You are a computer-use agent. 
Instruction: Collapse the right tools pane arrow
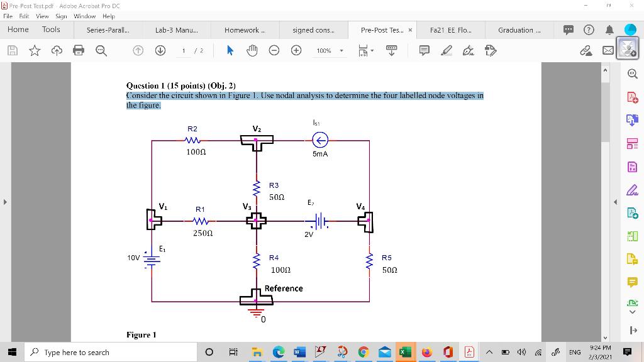click(615, 202)
